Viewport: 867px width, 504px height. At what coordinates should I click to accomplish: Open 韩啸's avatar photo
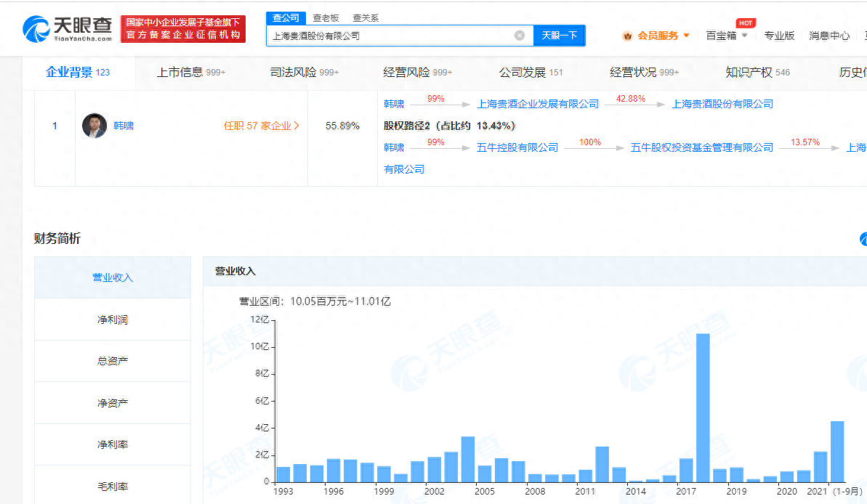point(94,126)
